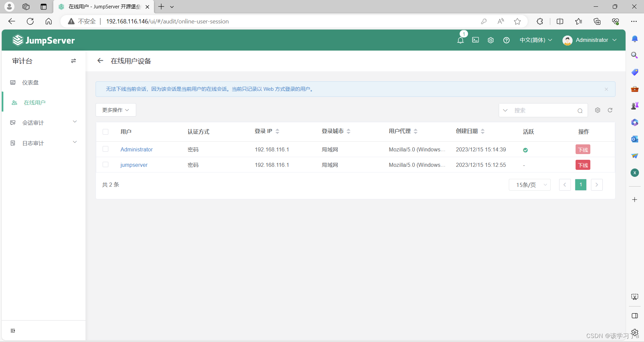Reload the browser page
Image resolution: width=644 pixels, height=342 pixels.
tap(30, 21)
